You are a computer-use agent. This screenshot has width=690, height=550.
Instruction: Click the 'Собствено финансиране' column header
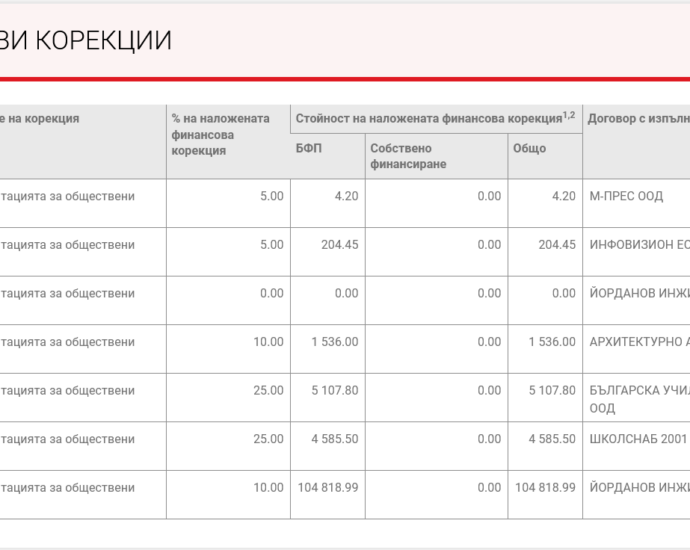tap(437, 156)
